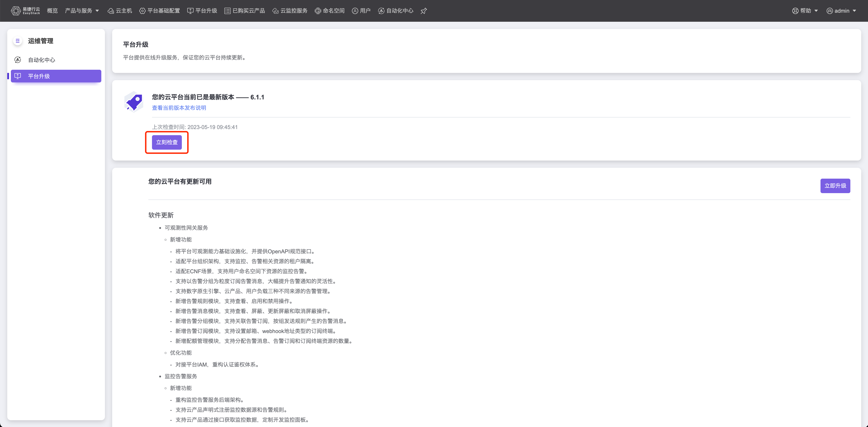868x427 pixels.
Task: Go to 概览 in the top menu
Action: click(x=52, y=11)
